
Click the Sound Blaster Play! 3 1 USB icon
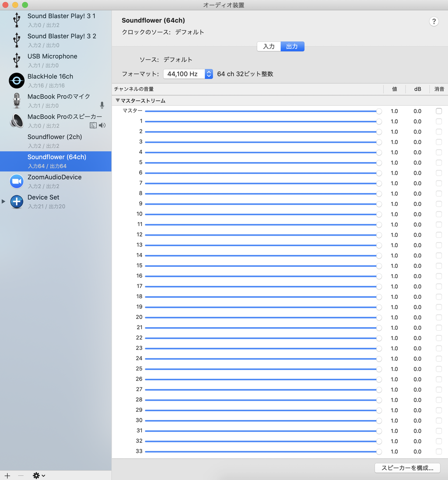pos(17,20)
